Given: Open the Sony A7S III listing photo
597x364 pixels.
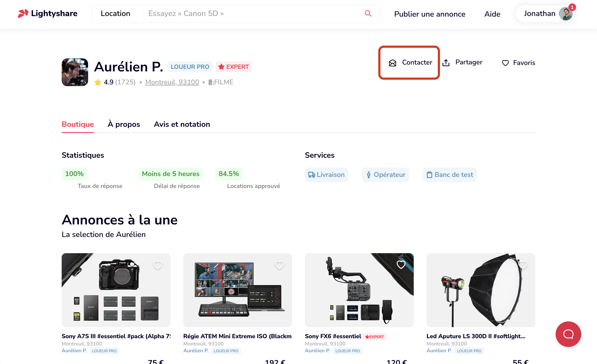Looking at the screenshot, I should 116,290.
